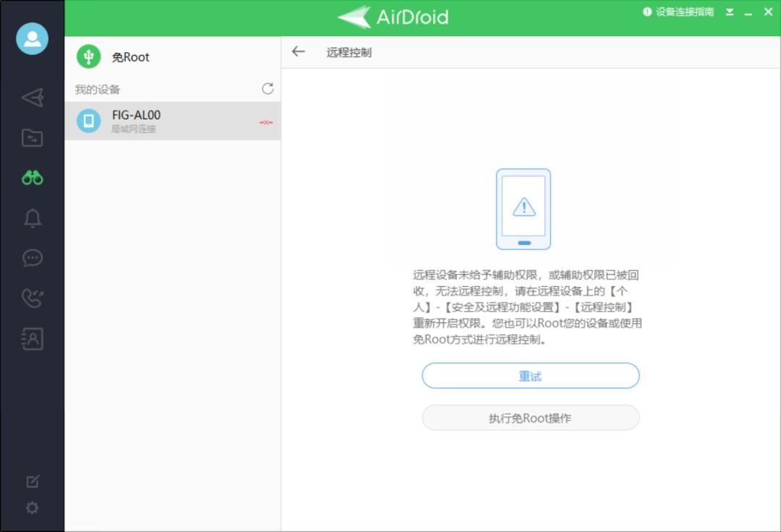Open the settings gear icon
781x532 pixels.
pyautogui.click(x=31, y=507)
